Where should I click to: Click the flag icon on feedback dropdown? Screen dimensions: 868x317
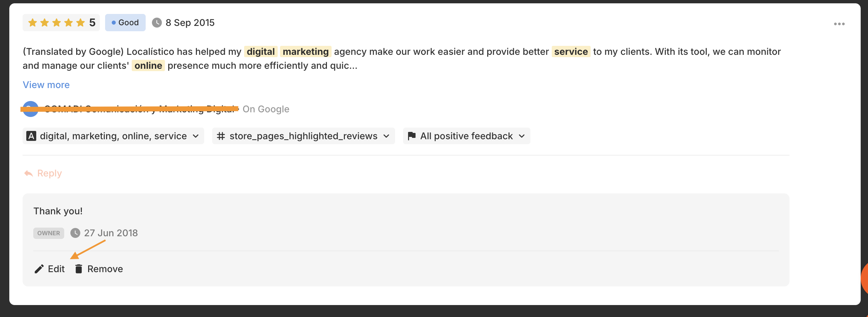411,136
